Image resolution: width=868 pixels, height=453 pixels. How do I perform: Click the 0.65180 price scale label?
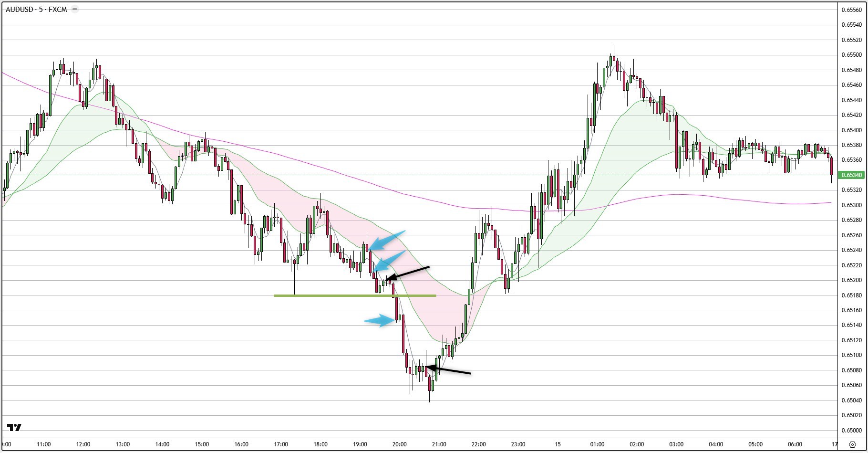click(851, 295)
